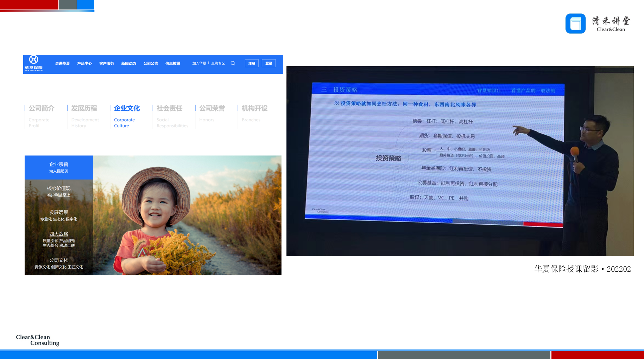Click the search magnifier icon
Screen dimensions: 644x359
pos(233,63)
